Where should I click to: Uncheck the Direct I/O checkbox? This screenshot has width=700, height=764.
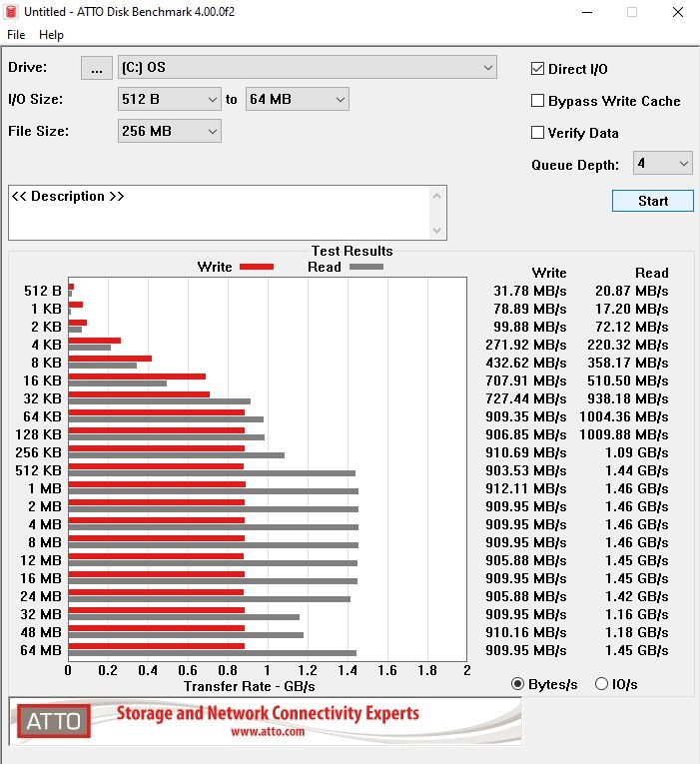tap(538, 69)
